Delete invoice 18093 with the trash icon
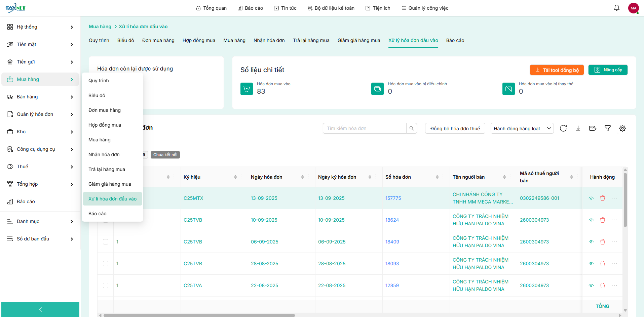Screen dimensions: 644x317 coord(603,264)
